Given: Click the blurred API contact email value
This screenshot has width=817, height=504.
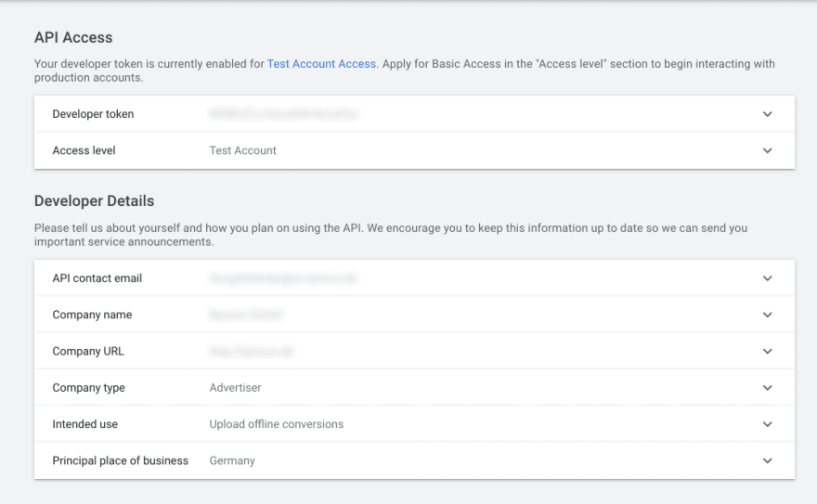Looking at the screenshot, I should pos(283,278).
